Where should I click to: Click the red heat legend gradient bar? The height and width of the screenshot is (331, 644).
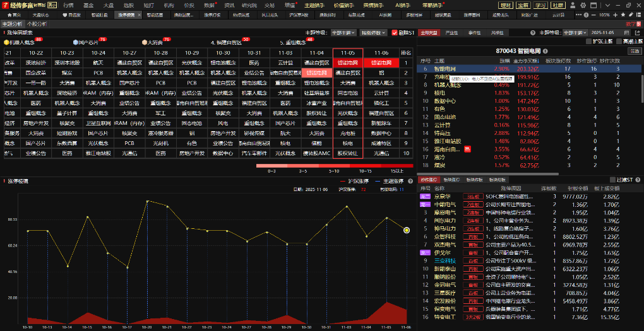coord(335,166)
